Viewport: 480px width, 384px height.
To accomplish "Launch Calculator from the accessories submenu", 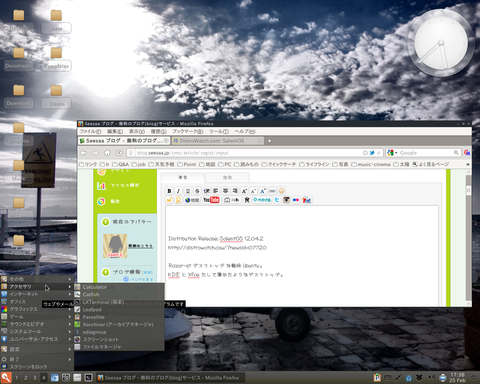I will coord(119,287).
